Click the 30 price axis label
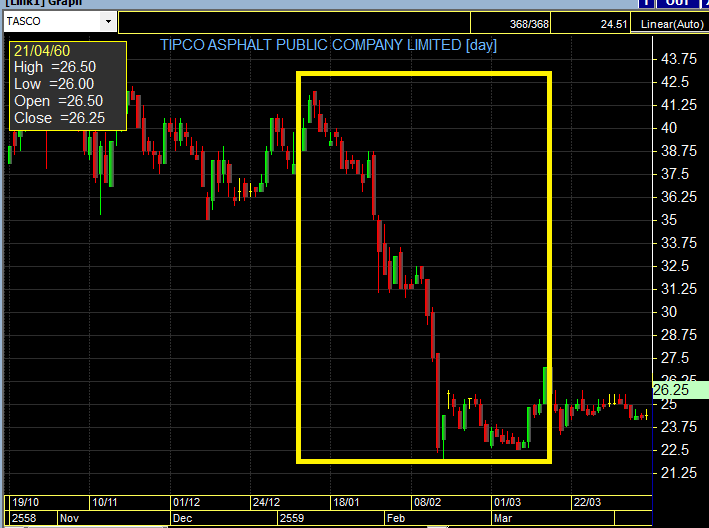This screenshot has height=528, width=709. coord(669,312)
